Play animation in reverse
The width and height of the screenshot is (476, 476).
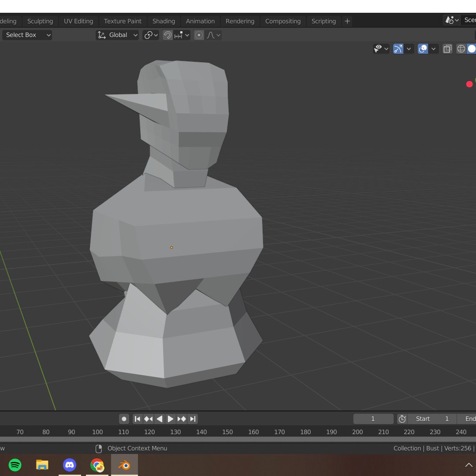tap(160, 419)
